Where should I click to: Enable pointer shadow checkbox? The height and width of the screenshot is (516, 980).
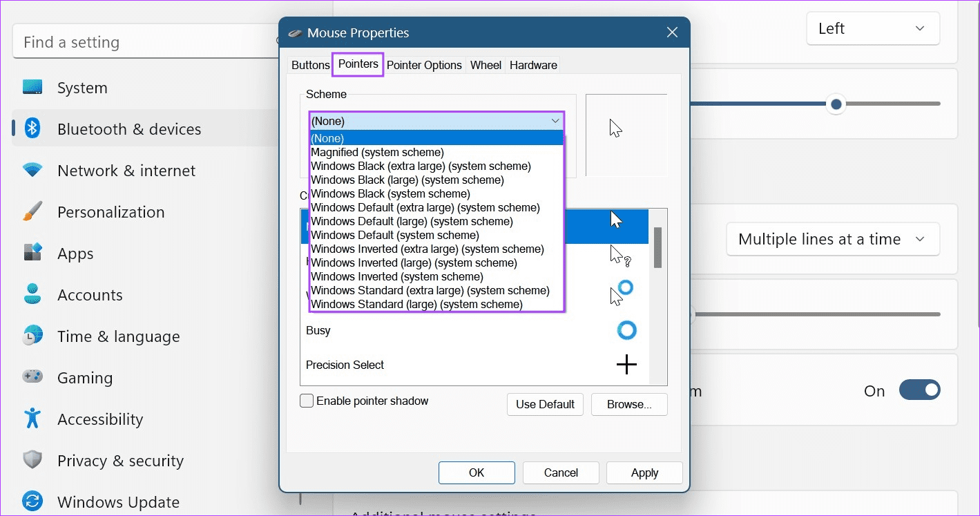tap(307, 401)
